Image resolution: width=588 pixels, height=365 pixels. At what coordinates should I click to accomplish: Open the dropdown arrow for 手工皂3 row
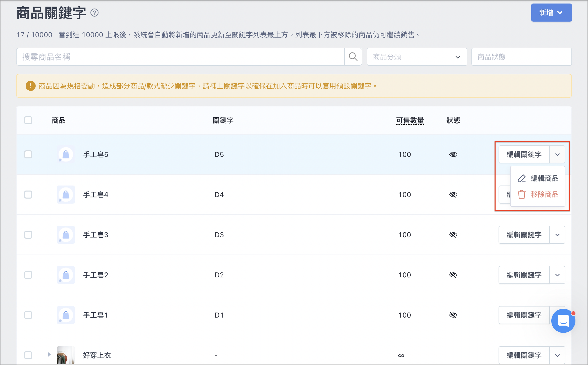click(557, 235)
